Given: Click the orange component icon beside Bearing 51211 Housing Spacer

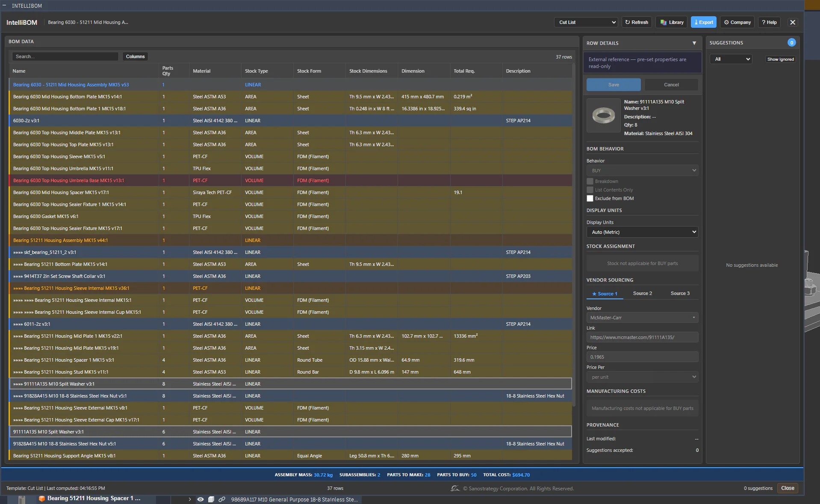Looking at the screenshot, I should coord(42,498).
